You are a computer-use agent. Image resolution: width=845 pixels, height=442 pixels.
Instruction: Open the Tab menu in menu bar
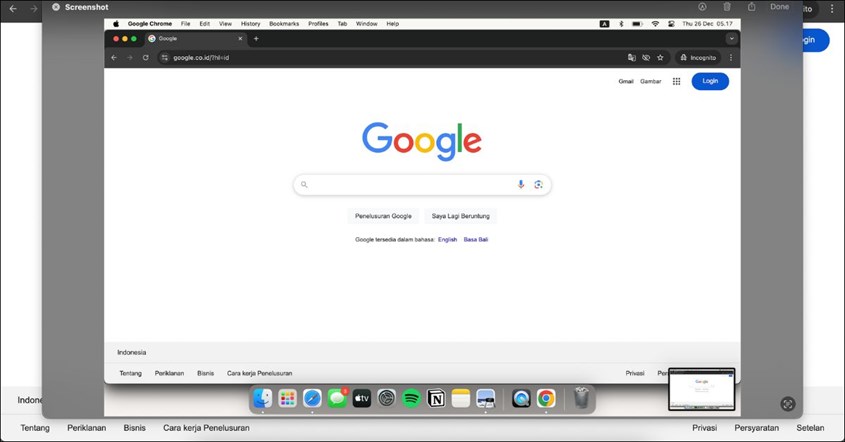pyautogui.click(x=342, y=24)
